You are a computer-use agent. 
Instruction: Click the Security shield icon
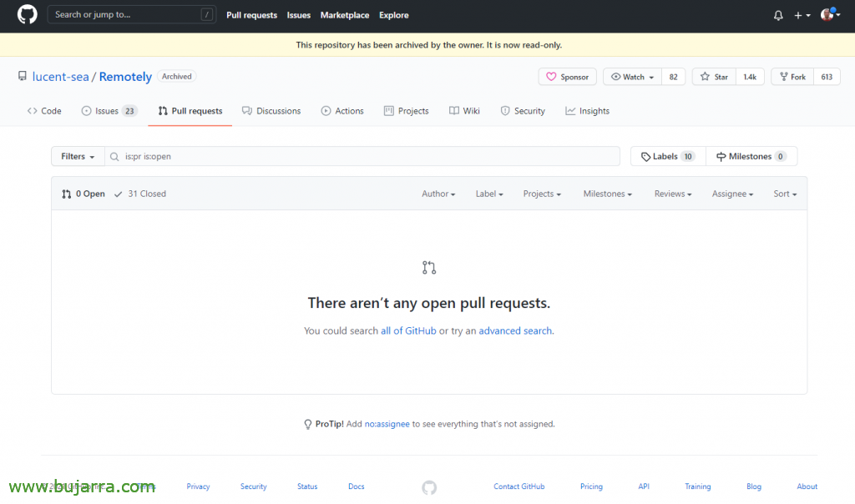(x=503, y=110)
